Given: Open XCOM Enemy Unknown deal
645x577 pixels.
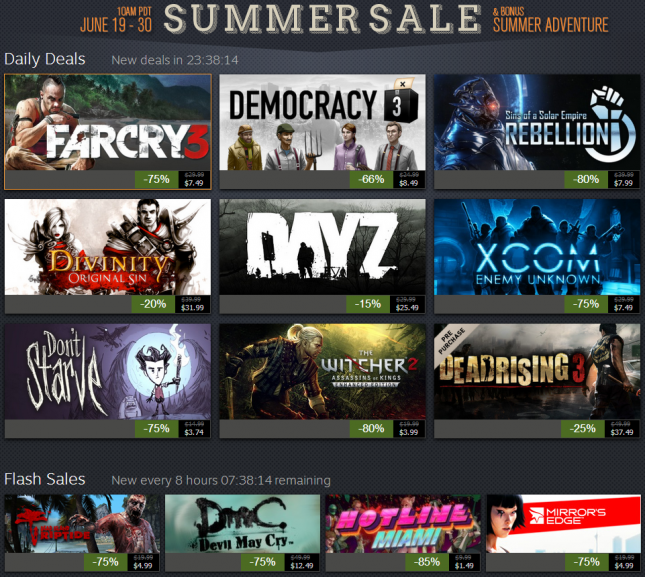Looking at the screenshot, I should click(x=537, y=247).
